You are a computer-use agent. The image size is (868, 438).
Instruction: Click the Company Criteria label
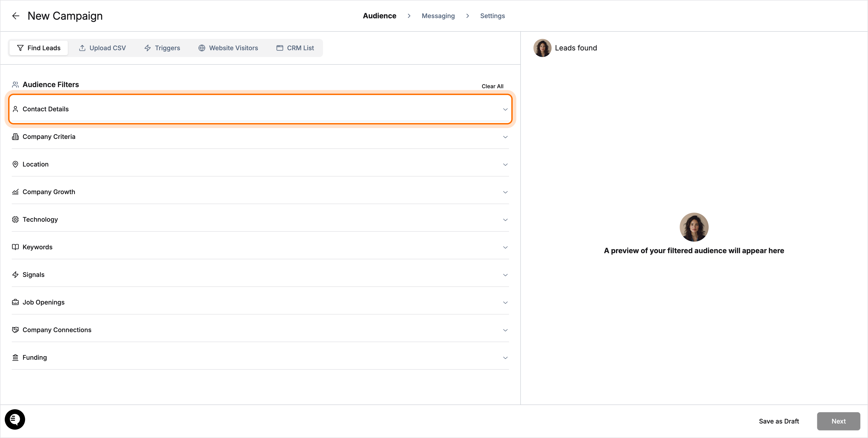point(49,137)
